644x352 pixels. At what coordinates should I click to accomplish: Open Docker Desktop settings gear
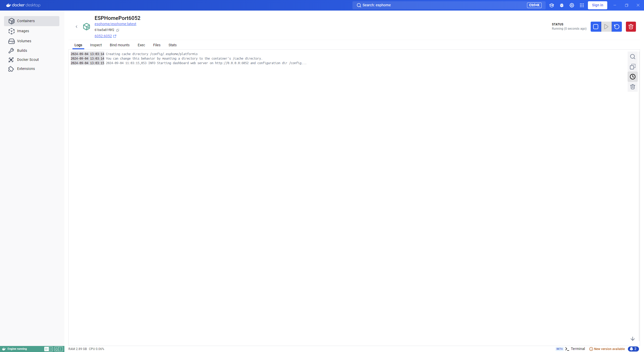pyautogui.click(x=572, y=5)
